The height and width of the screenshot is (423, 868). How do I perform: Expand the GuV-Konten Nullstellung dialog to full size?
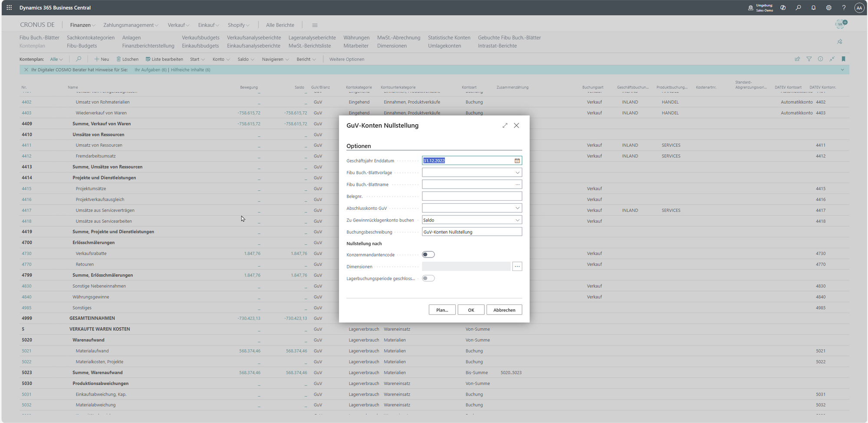pos(505,126)
